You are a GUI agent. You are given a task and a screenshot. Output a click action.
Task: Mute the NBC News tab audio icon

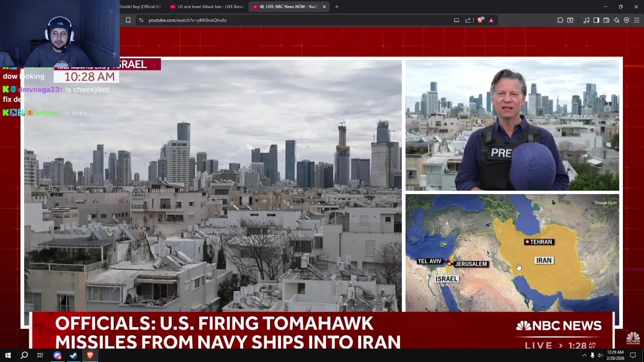click(262, 7)
